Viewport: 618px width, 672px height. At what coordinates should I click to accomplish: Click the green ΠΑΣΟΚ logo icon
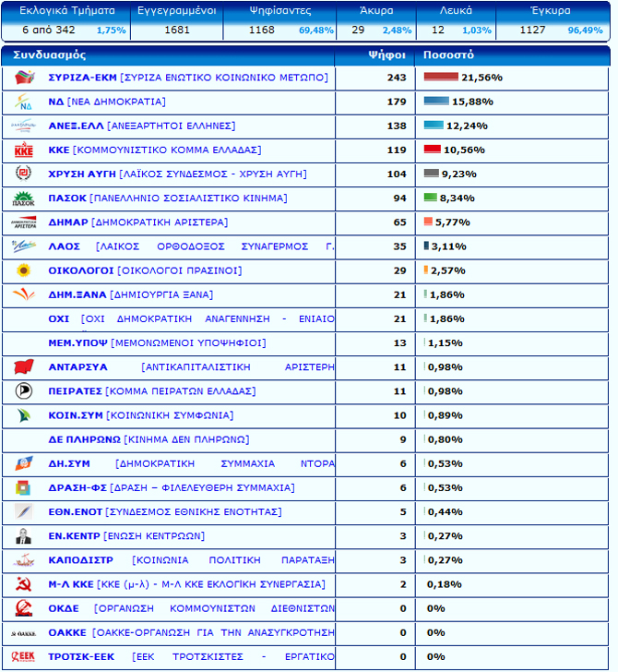click(x=24, y=198)
